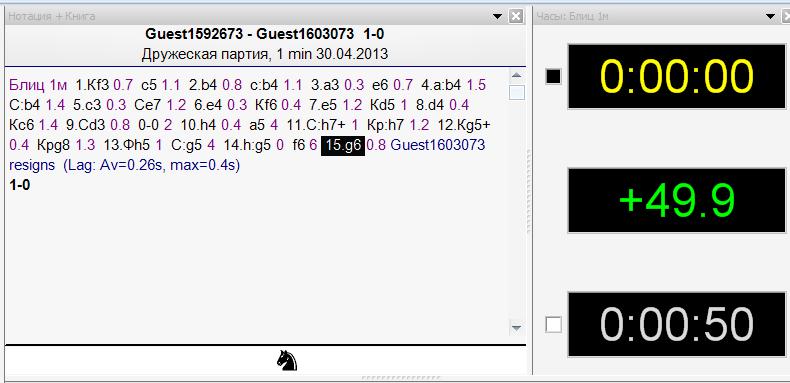790x383 pixels.
Task: Open the Нотация + Книга panel dropdown arrow
Action: (x=497, y=17)
